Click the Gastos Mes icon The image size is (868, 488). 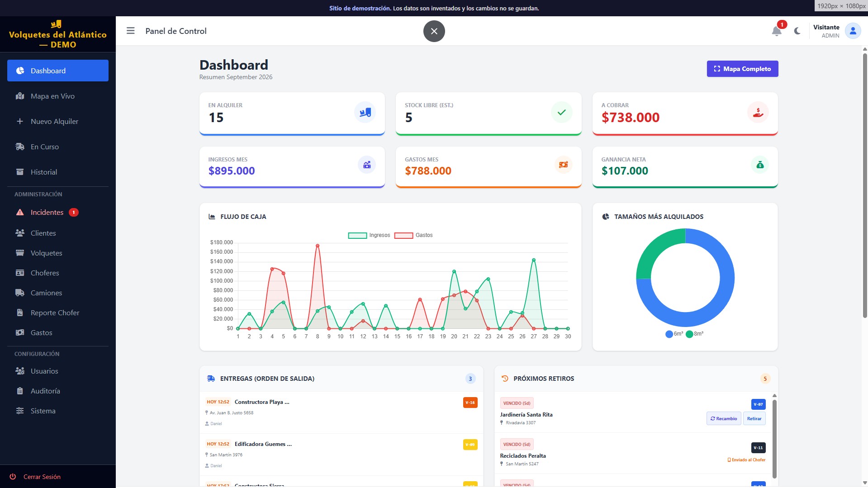(x=564, y=165)
